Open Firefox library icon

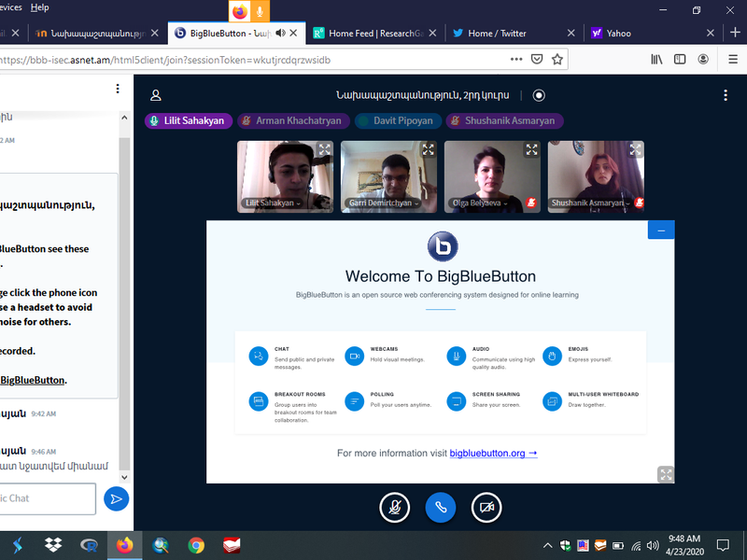coord(656,60)
